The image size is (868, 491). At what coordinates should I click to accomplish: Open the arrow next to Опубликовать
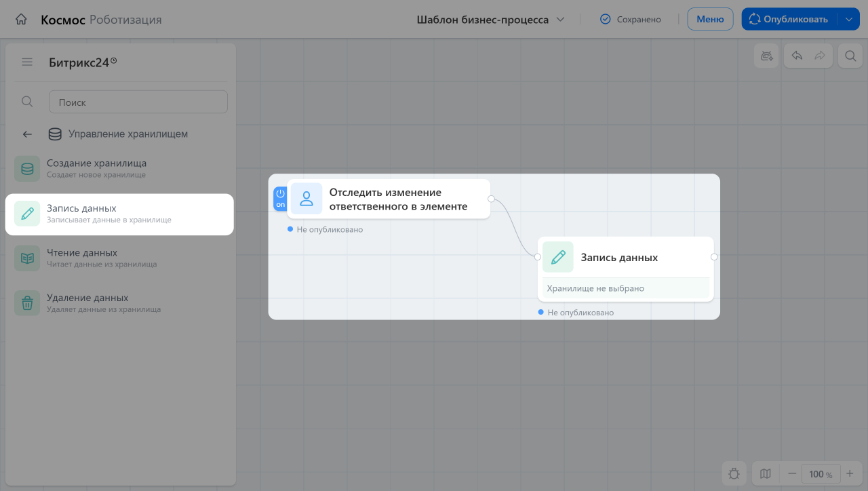(x=848, y=19)
